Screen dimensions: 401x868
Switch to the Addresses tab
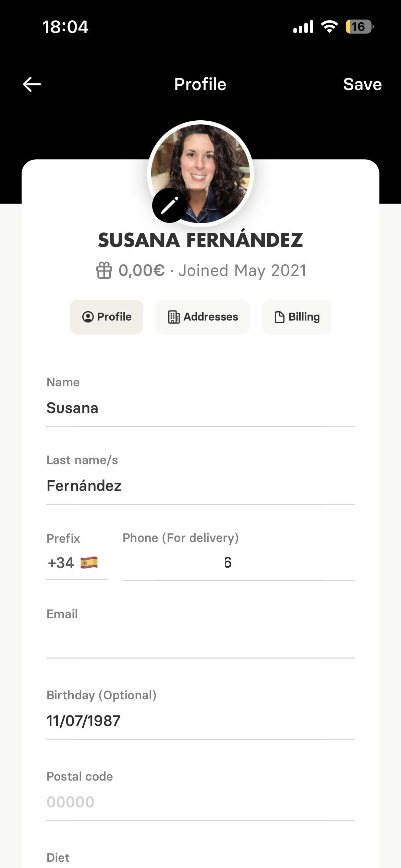click(x=203, y=317)
